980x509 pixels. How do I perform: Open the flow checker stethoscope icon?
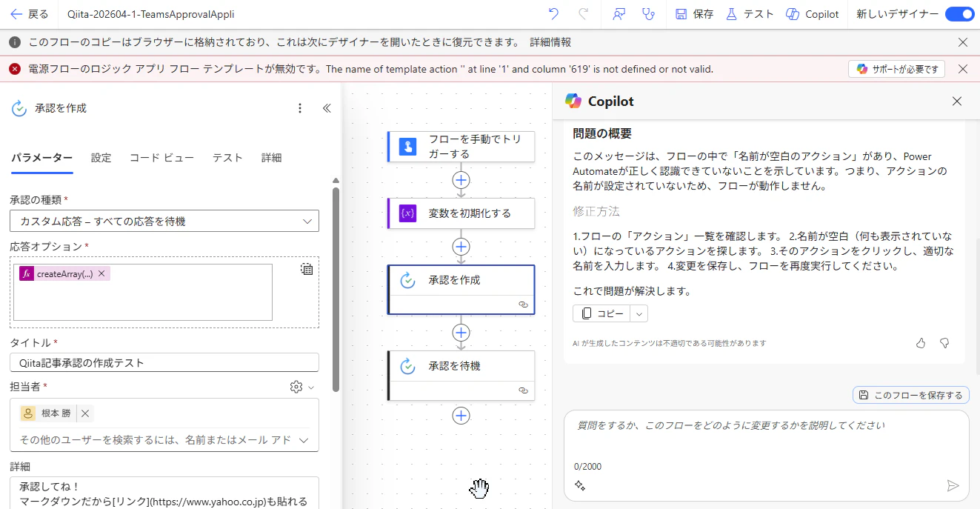point(649,14)
